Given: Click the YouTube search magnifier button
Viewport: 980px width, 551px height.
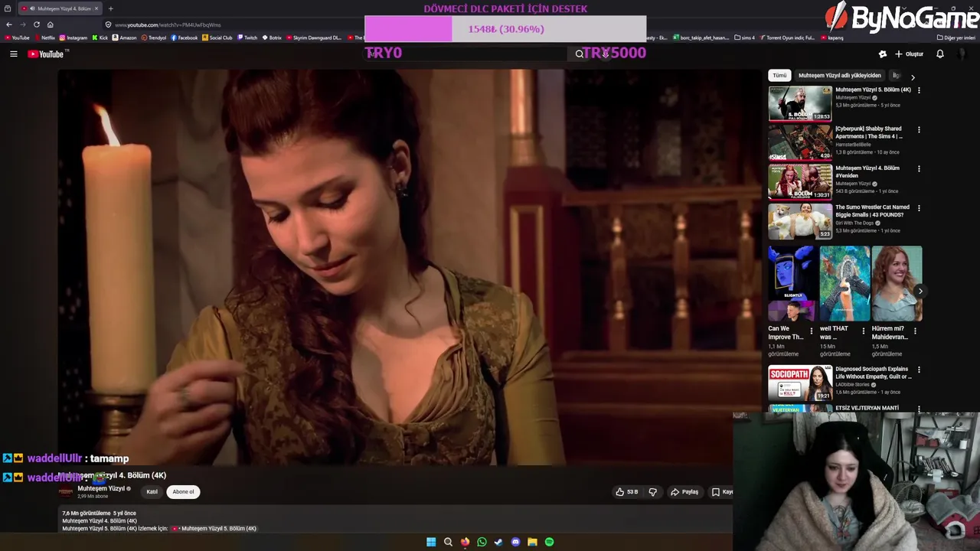Looking at the screenshot, I should point(580,54).
